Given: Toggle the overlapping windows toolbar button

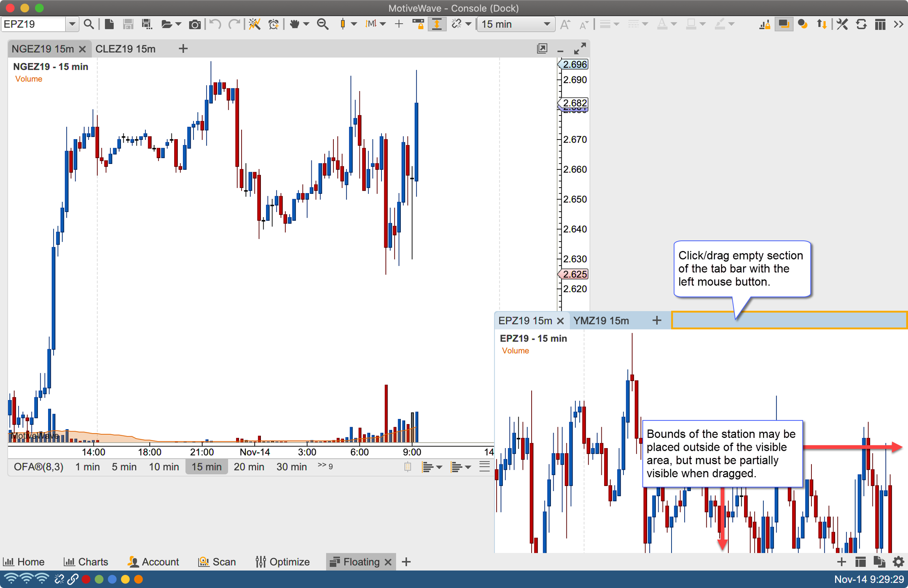Looking at the screenshot, I should (x=783, y=24).
